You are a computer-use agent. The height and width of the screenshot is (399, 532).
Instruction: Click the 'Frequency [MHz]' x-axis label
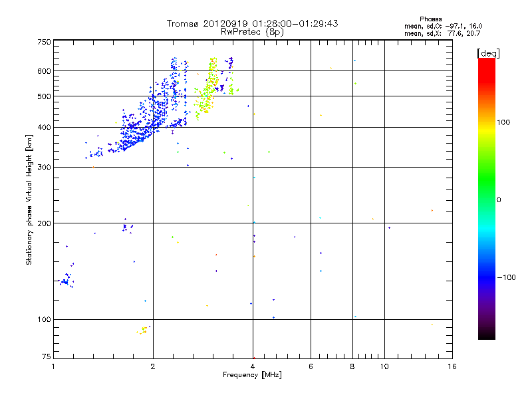pyautogui.click(x=252, y=375)
